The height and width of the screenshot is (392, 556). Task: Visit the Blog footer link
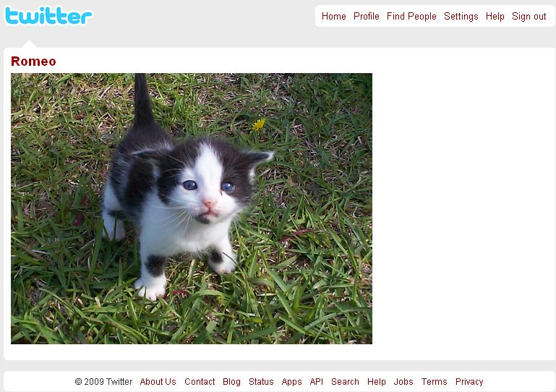coord(231,382)
